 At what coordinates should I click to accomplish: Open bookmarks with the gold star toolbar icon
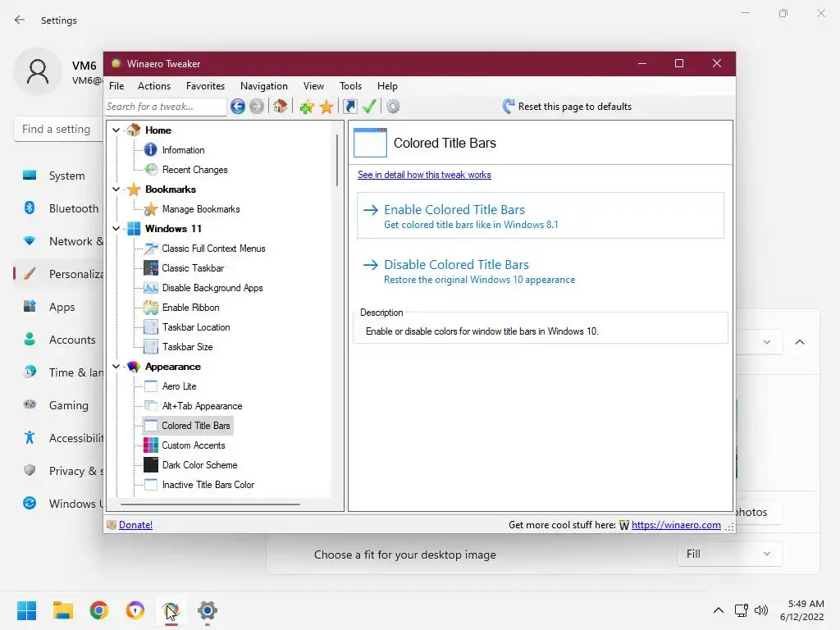[326, 107]
